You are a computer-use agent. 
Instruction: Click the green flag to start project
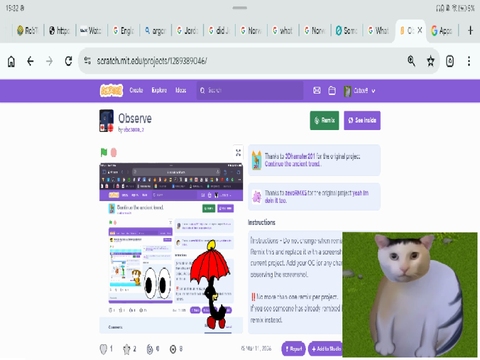click(x=104, y=152)
